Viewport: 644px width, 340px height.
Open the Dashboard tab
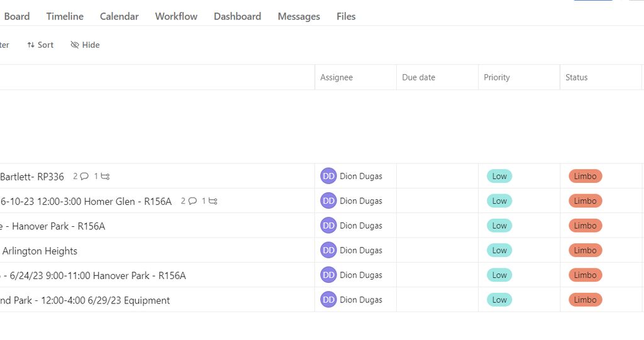point(237,16)
